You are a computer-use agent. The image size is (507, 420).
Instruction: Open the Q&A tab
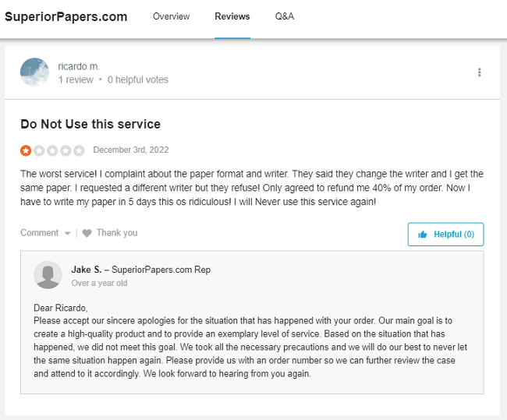(x=285, y=16)
